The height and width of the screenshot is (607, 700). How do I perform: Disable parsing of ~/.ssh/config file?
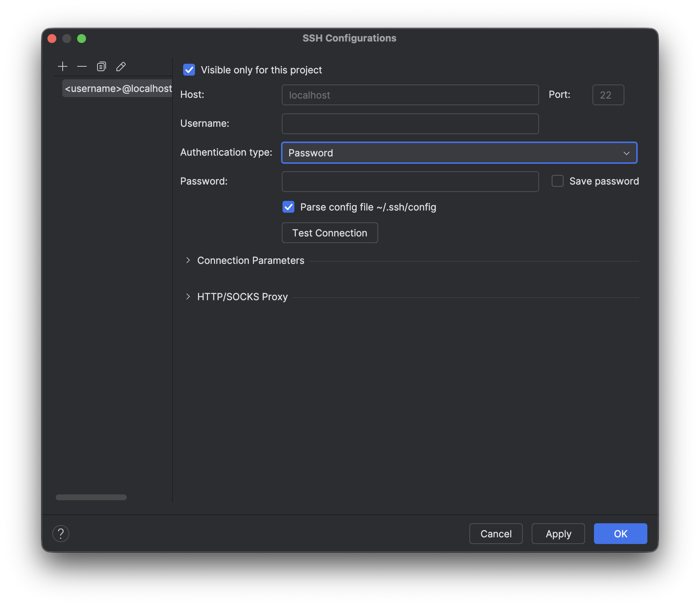coord(288,207)
